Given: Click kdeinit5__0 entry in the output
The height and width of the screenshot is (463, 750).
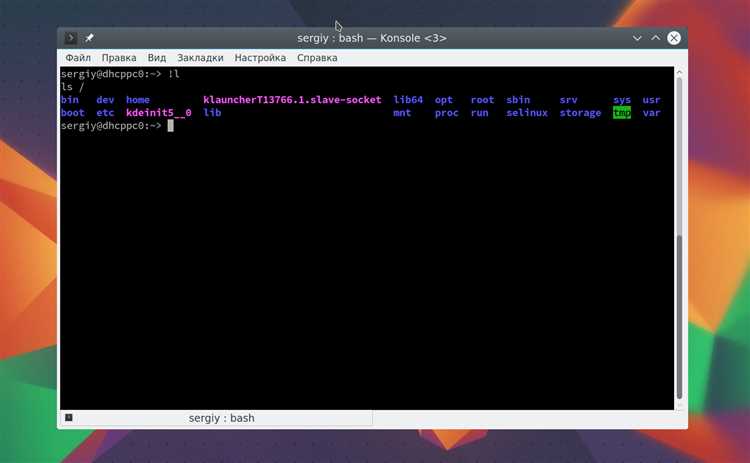Looking at the screenshot, I should [x=159, y=113].
